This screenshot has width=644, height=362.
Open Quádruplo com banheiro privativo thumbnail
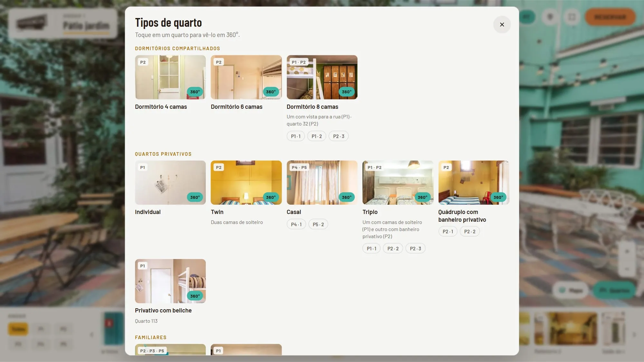474,182
